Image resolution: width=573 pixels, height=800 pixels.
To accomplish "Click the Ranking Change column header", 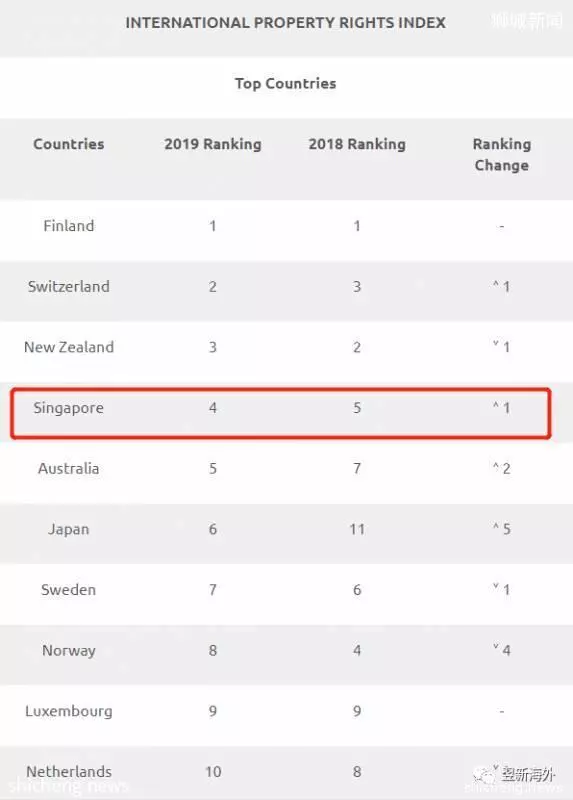I will pos(502,155).
